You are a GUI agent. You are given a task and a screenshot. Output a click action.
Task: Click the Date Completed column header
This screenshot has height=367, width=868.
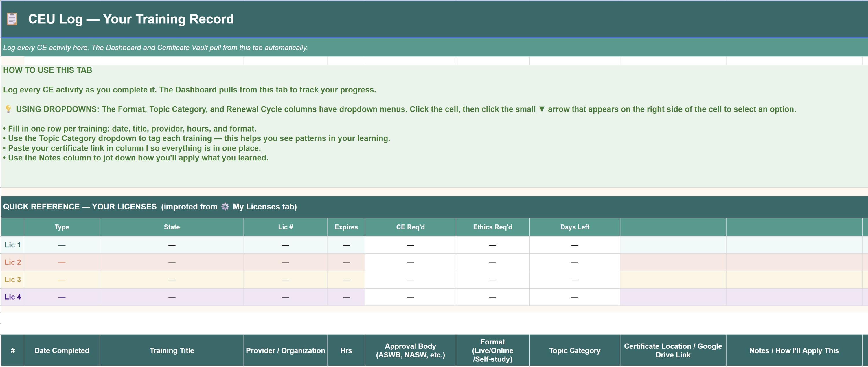click(x=62, y=350)
